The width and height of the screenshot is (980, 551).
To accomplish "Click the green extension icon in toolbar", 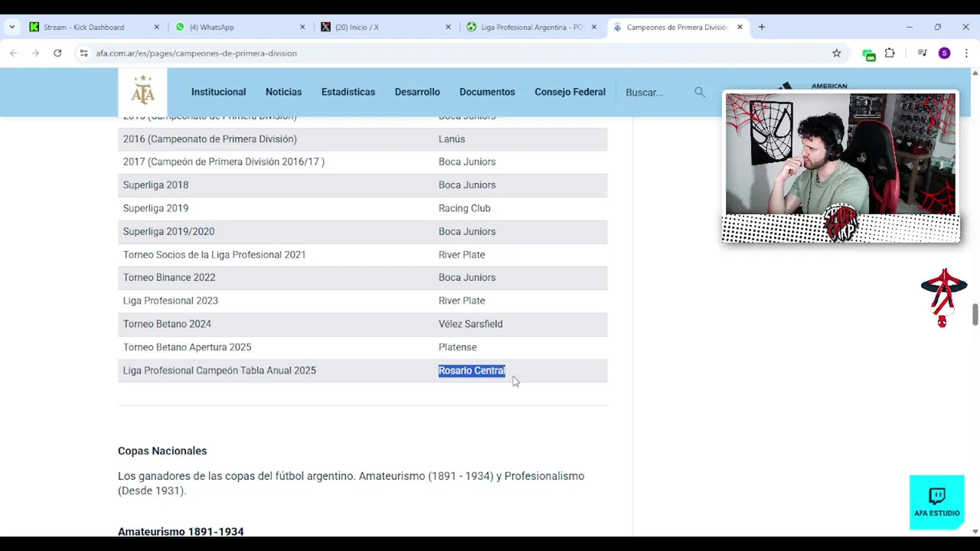I will point(868,54).
